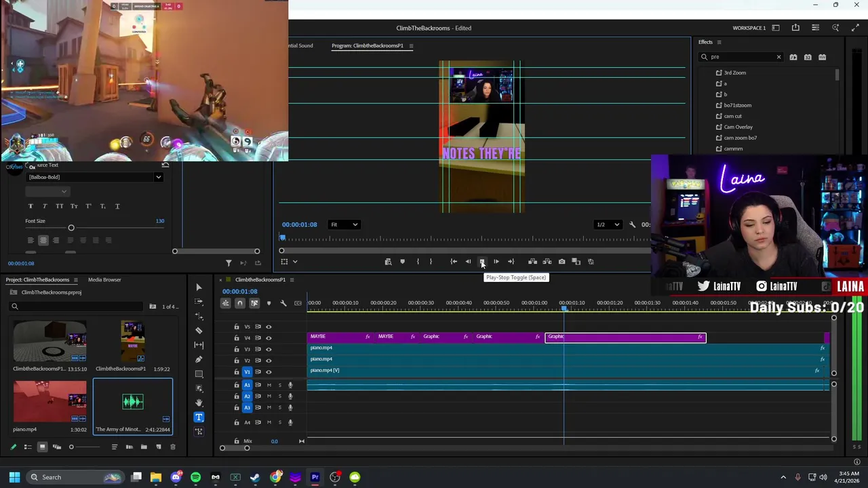
Task: Click the Play-Stop Toggle button
Action: [482, 262]
